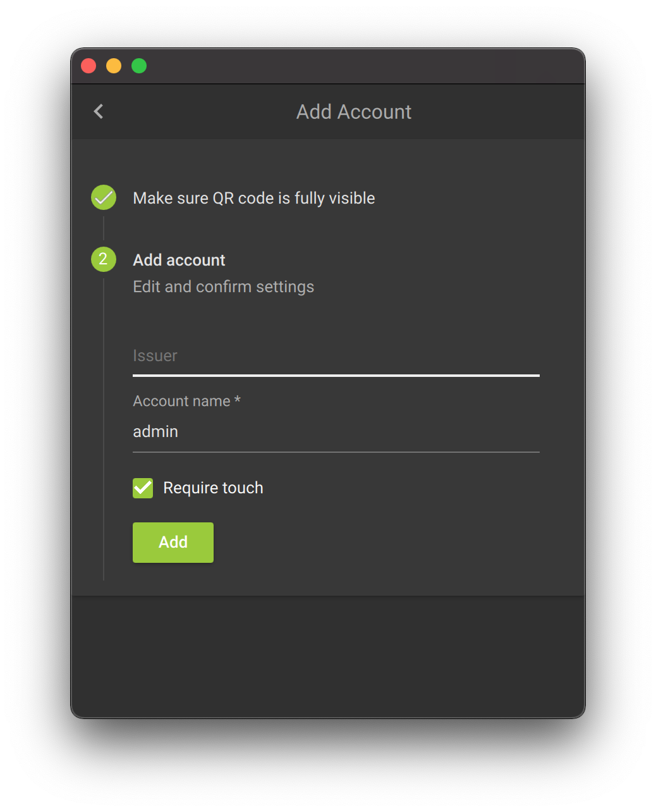Minimize the window with the yellow button
The height and width of the screenshot is (812, 656).
coord(114,66)
